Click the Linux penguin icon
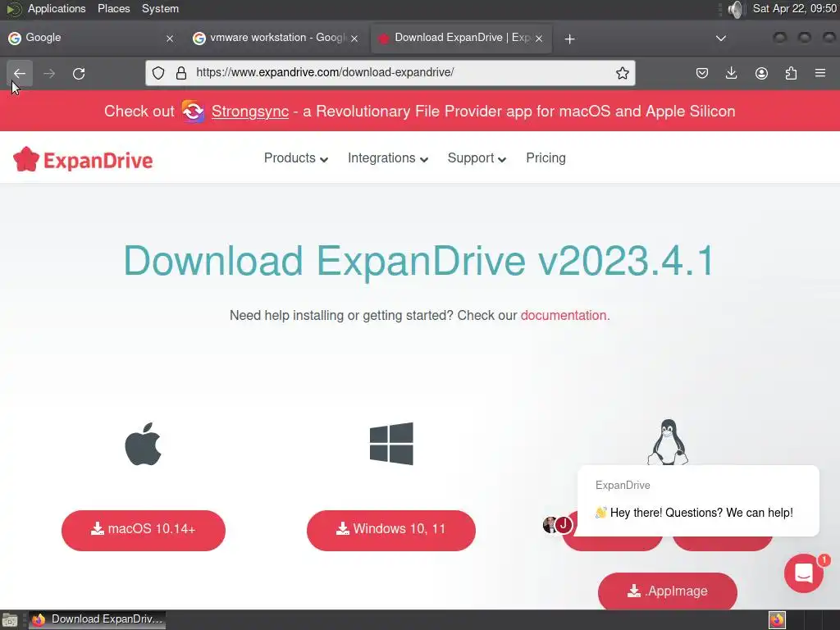 tap(668, 442)
